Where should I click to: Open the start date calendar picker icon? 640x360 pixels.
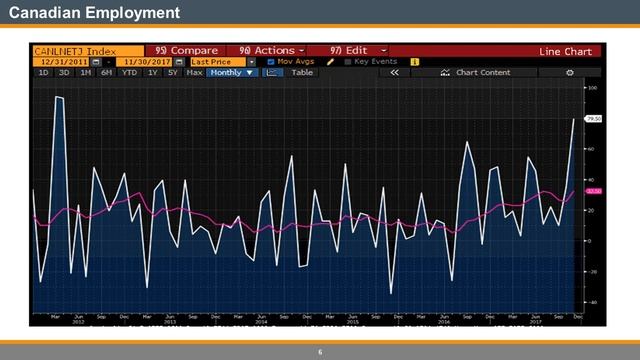(x=96, y=62)
